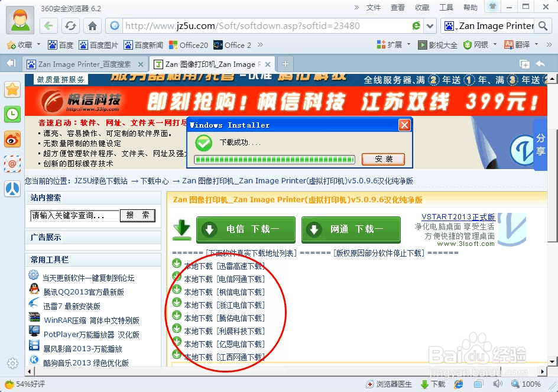Click the status bar speaker mute icon
558x392 pixels.
click(498, 384)
